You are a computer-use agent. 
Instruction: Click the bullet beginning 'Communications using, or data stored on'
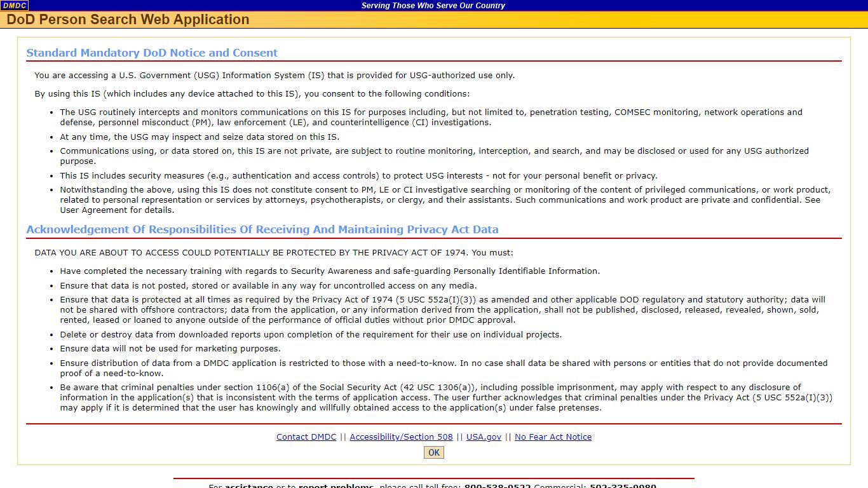pos(434,156)
